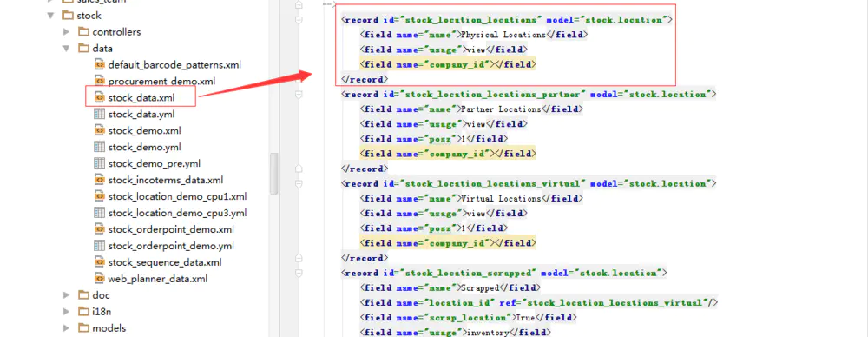Fold the stock_location_scrapped record in gutter
The width and height of the screenshot is (868, 337).
(x=299, y=273)
